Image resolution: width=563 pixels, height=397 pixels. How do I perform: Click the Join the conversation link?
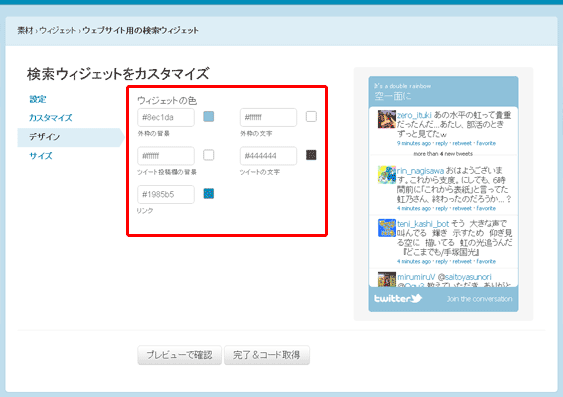480,299
